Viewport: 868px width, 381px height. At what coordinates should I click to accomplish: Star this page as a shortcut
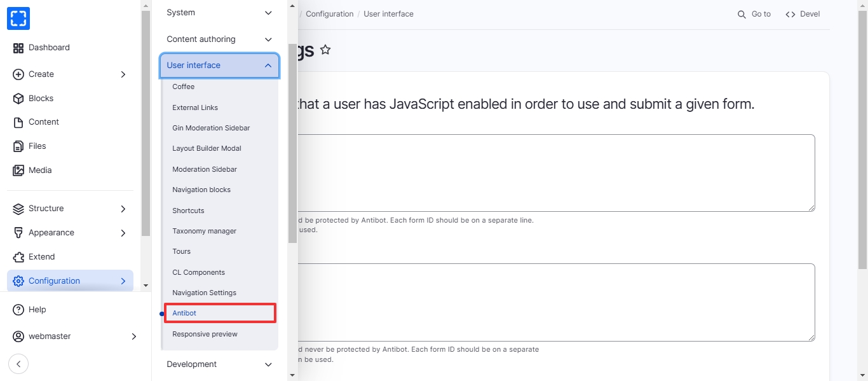tap(325, 50)
